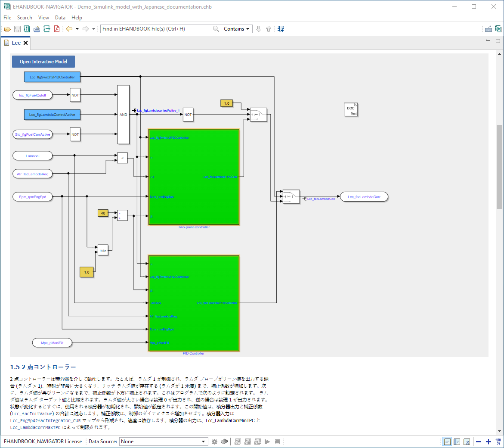Click the Open Interactive Model button
The height and width of the screenshot is (448, 504).
point(43,61)
